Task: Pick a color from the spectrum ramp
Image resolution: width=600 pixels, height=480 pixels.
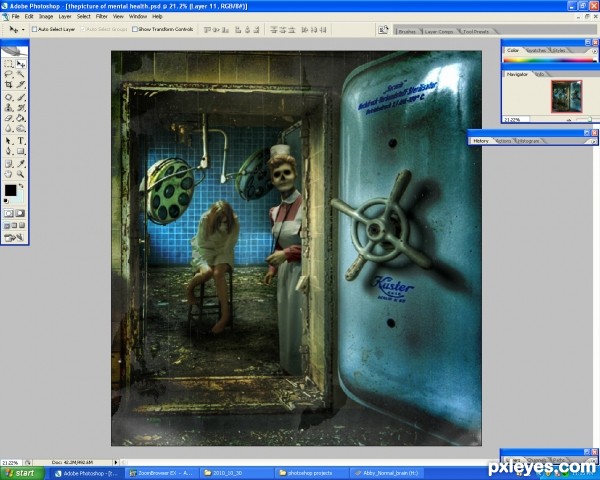Action: (549, 60)
